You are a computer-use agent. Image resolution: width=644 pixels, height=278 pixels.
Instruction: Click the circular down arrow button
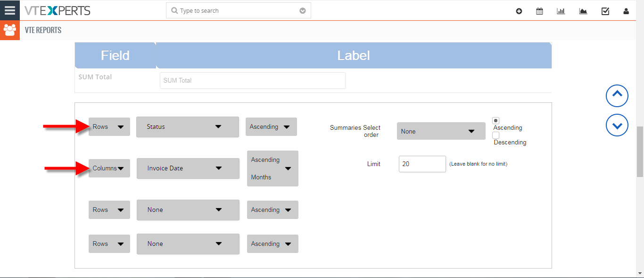tap(617, 125)
